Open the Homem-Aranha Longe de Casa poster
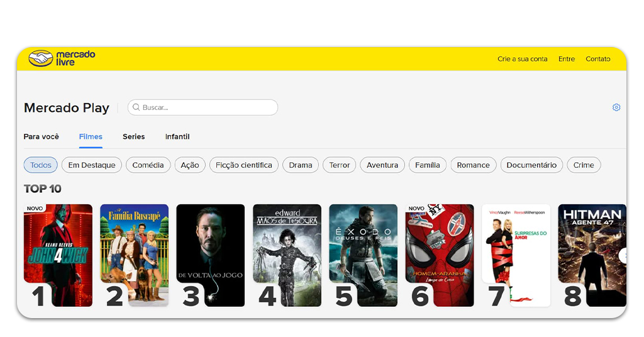 (x=440, y=251)
